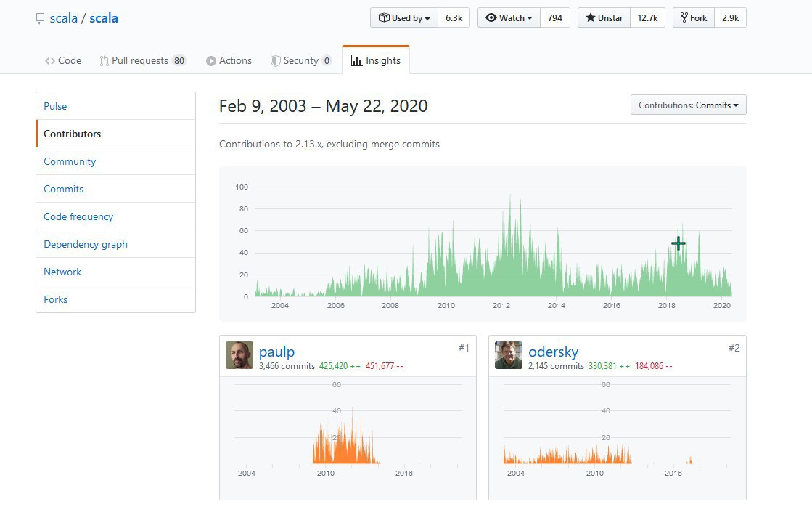This screenshot has width=812, height=507.
Task: Open paulp's 3,466 commits link
Action: click(x=287, y=366)
